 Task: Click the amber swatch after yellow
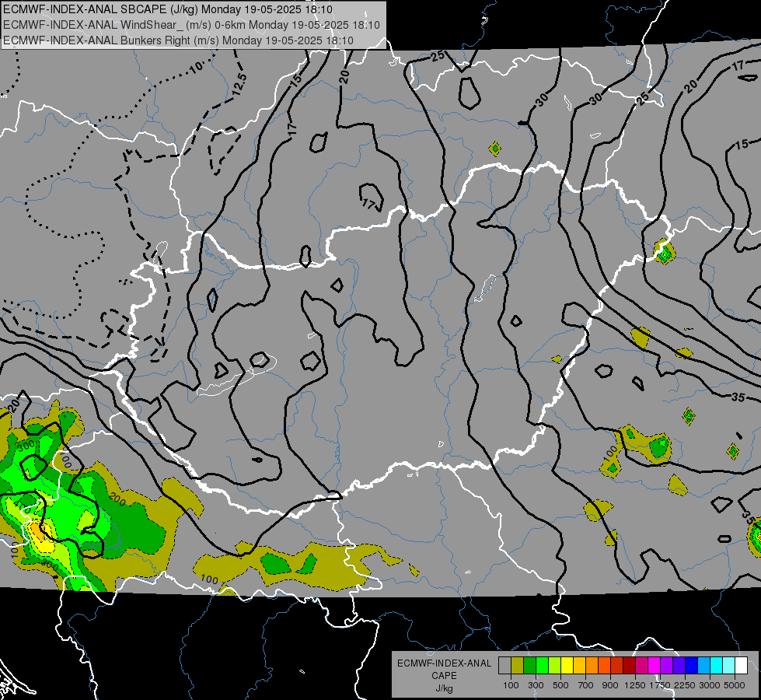click(579, 666)
